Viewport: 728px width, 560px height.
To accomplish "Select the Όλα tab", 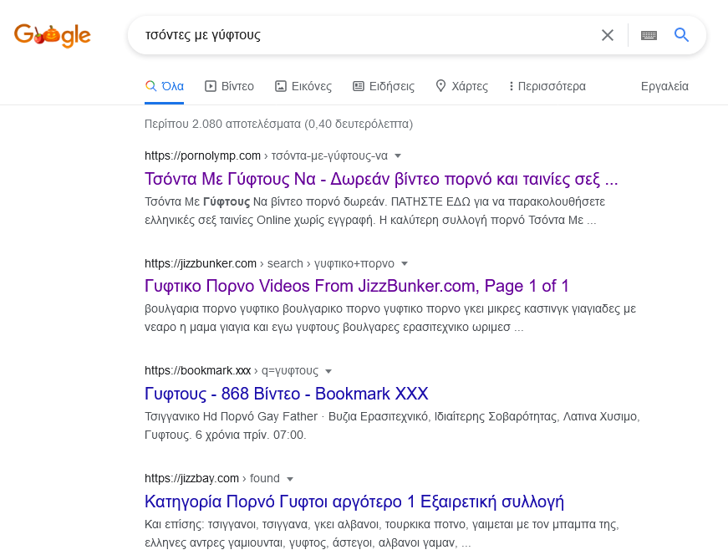I will pyautogui.click(x=165, y=86).
